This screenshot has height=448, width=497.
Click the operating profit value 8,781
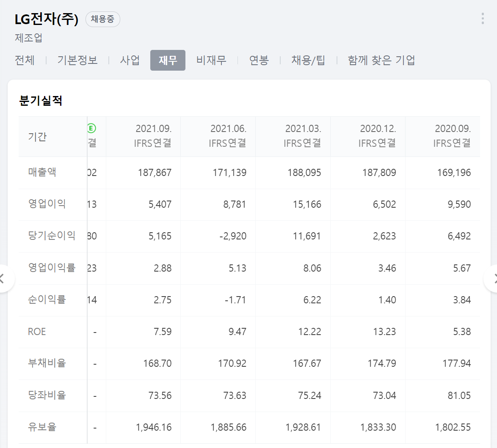[235, 204]
